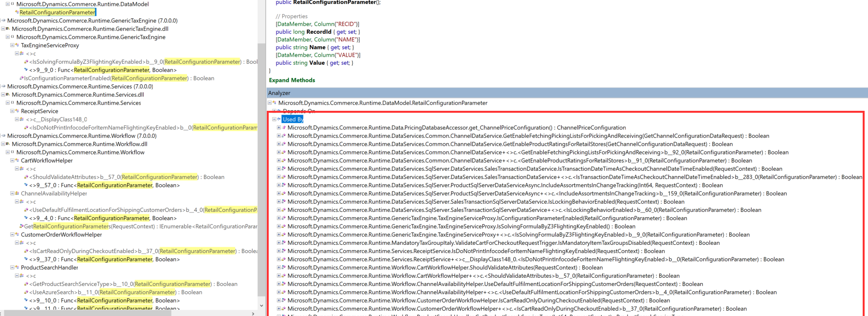Collapse the ReceiptService class node
Screen dimensions: 868x316
point(12,111)
